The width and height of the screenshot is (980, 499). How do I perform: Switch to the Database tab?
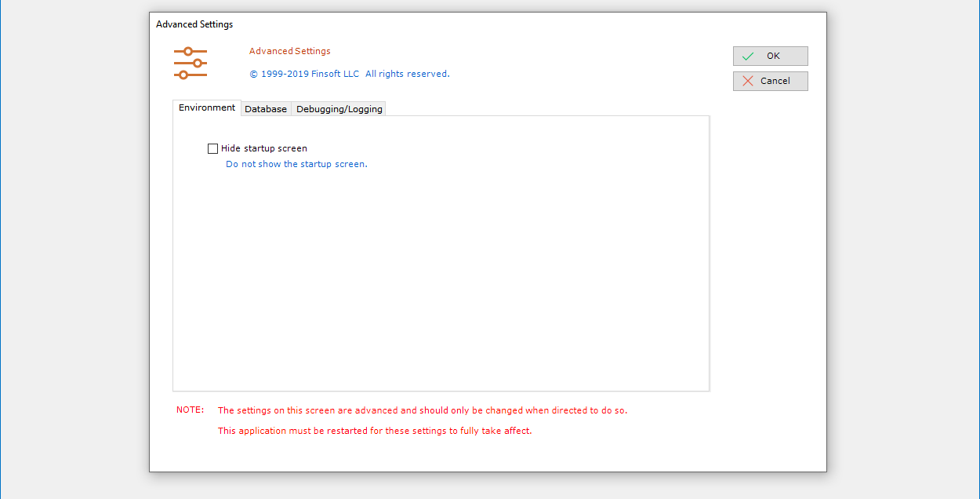point(266,108)
